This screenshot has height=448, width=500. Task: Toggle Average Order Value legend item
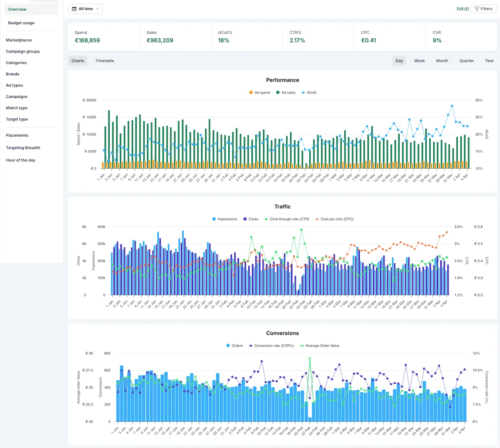pyautogui.click(x=319, y=346)
